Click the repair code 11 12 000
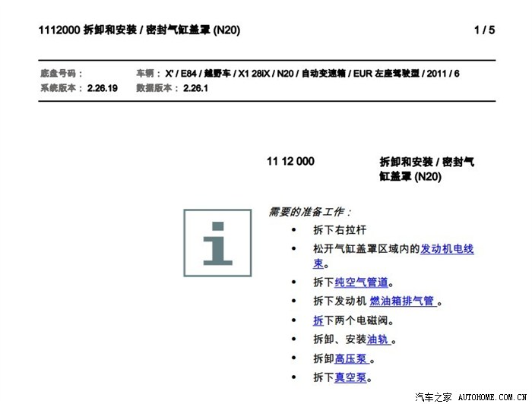This screenshot has width=532, height=404. [290, 162]
